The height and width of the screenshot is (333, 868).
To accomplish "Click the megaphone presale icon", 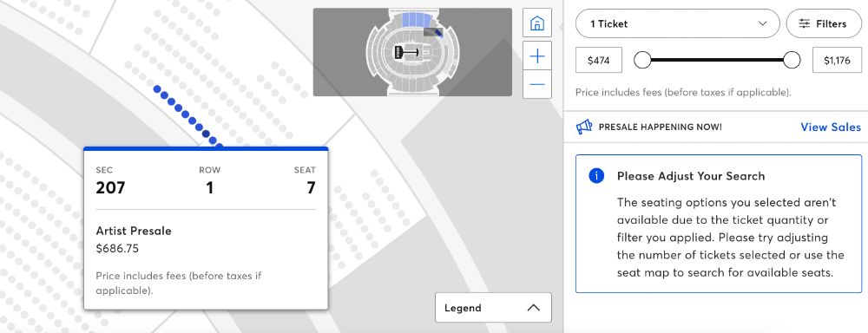I will pyautogui.click(x=584, y=127).
